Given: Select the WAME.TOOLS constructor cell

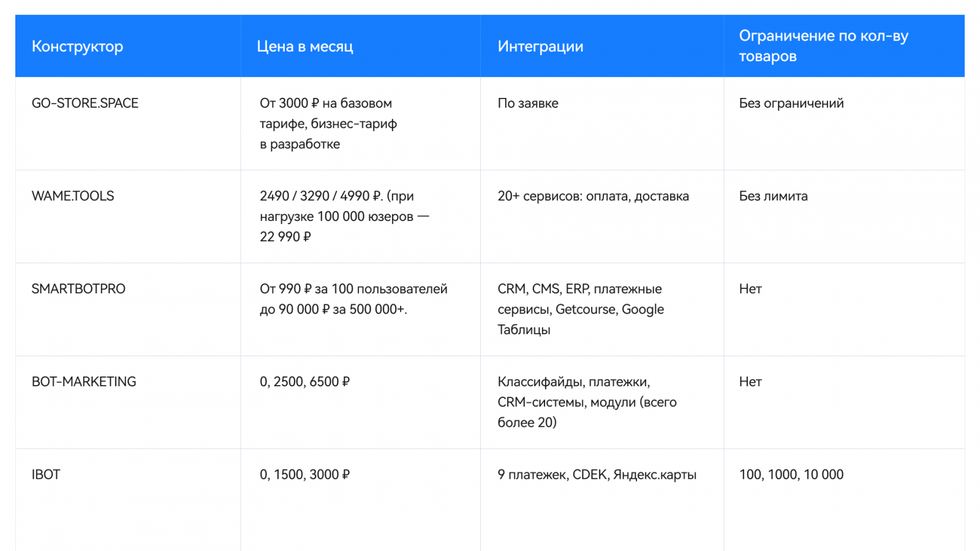Looking at the screenshot, I should [x=73, y=197].
